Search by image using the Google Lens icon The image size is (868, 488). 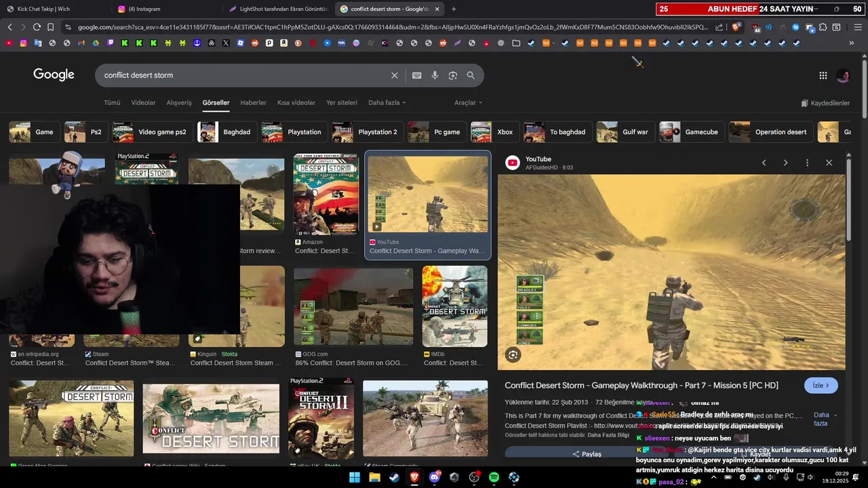[x=453, y=75]
